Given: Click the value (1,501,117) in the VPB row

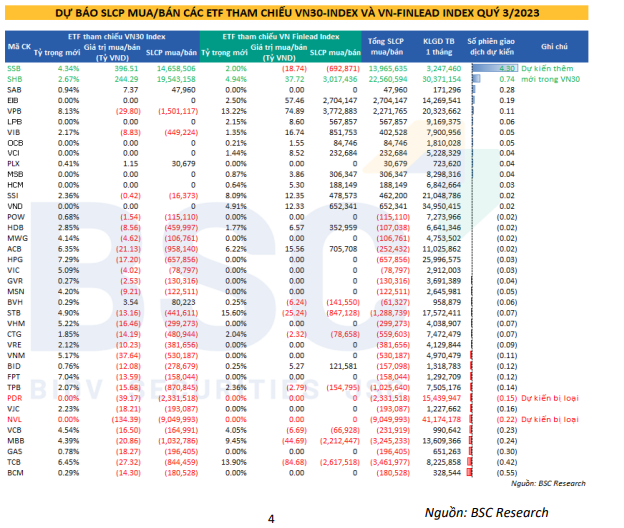Looking at the screenshot, I should click(x=178, y=111).
